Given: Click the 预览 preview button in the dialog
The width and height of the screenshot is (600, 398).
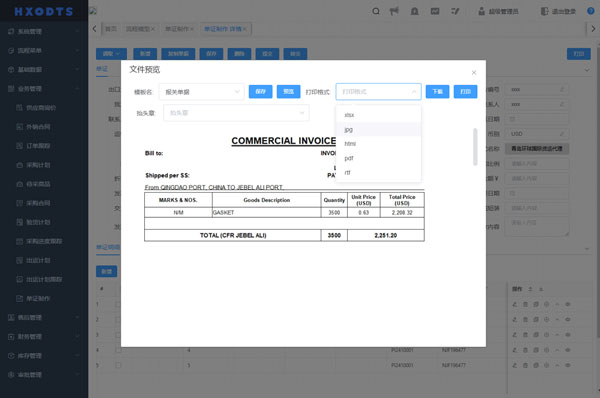Looking at the screenshot, I should click(289, 91).
